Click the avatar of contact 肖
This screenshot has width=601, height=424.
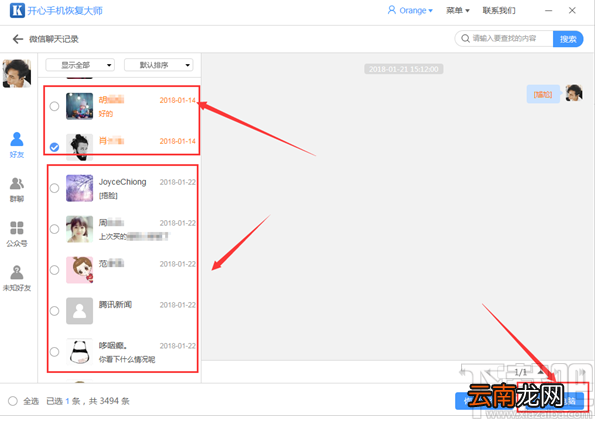click(x=79, y=147)
